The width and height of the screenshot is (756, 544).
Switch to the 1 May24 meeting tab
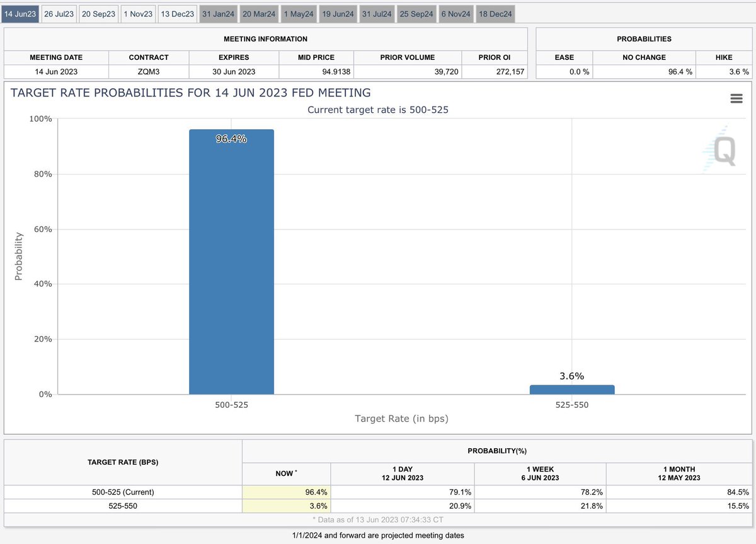click(x=299, y=14)
